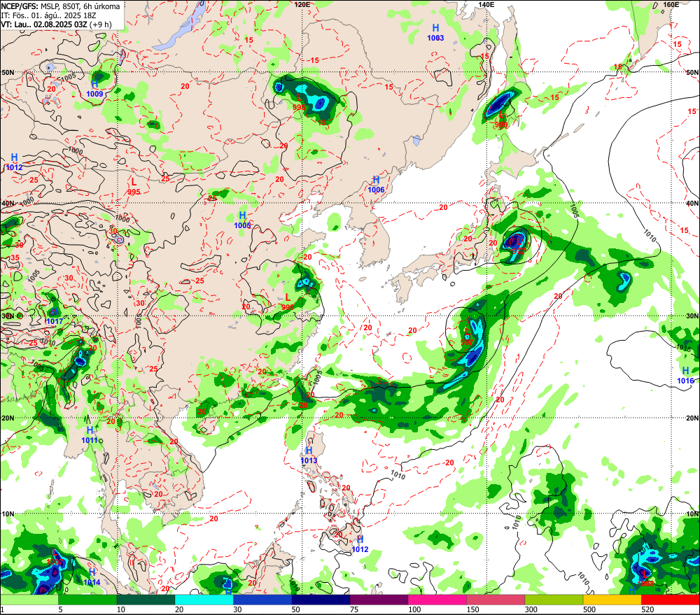Click the H 1016 high in the Pacific
The width and height of the screenshot is (700, 615).
click(686, 375)
